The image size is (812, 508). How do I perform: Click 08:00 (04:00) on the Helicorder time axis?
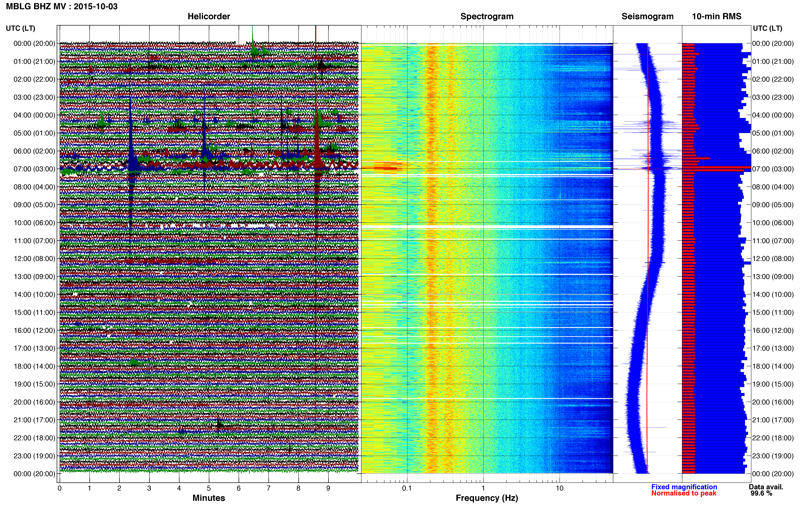[x=34, y=187]
